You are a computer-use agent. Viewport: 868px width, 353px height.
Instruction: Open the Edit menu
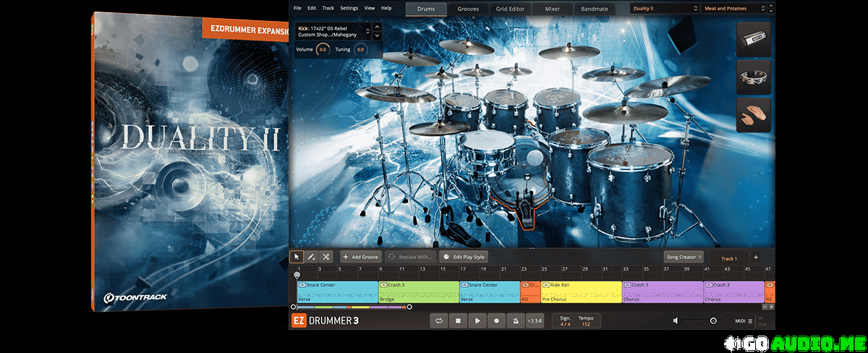pos(312,8)
